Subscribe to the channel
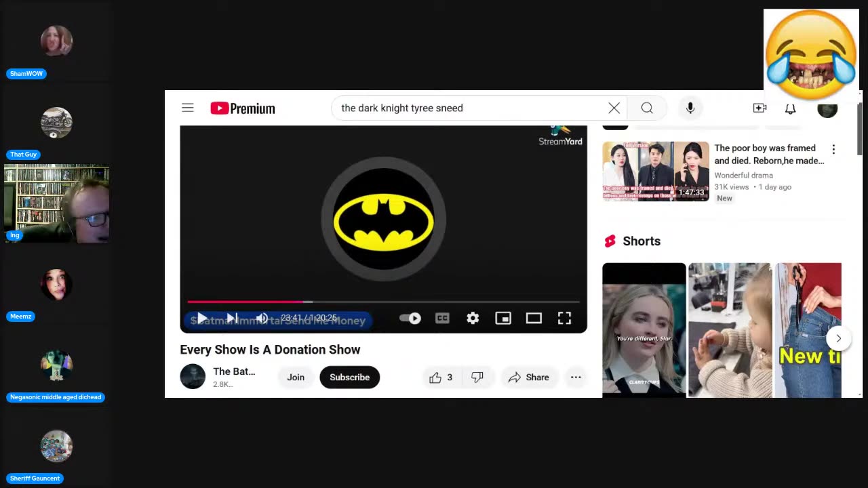868x488 pixels. pos(350,377)
